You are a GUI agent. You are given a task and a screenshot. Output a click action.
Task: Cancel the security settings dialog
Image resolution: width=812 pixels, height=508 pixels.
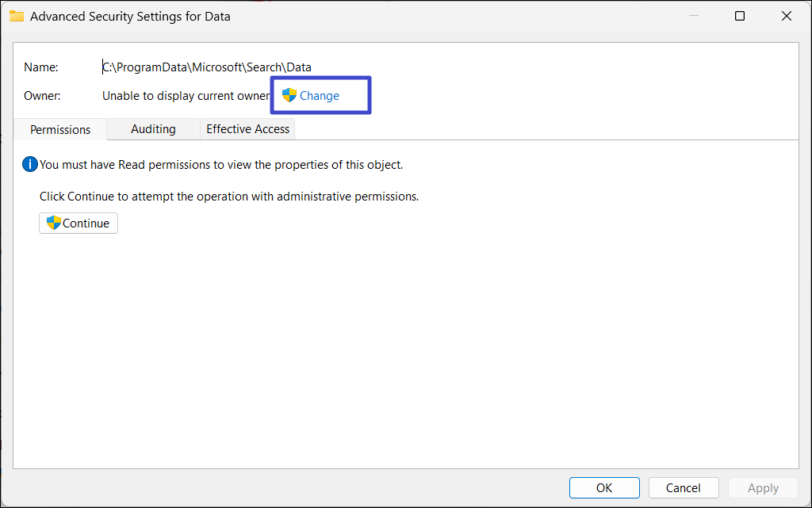[684, 487]
